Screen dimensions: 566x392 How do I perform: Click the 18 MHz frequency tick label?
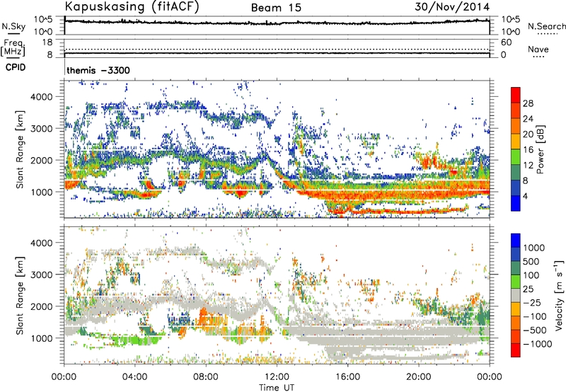pyautogui.click(x=47, y=42)
